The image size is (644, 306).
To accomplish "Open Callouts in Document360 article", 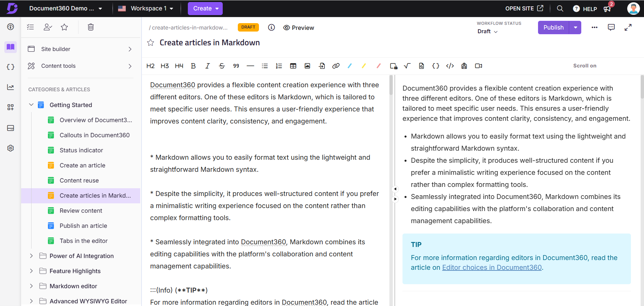I will (95, 135).
